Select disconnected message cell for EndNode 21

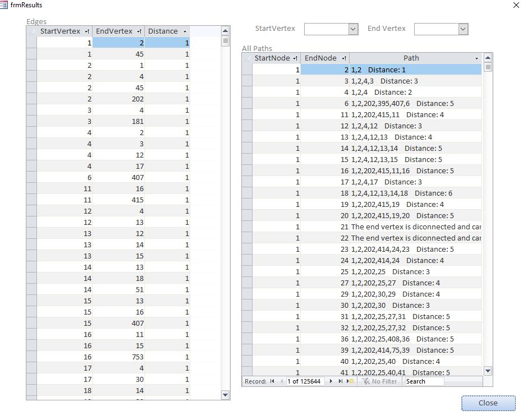tap(415, 227)
